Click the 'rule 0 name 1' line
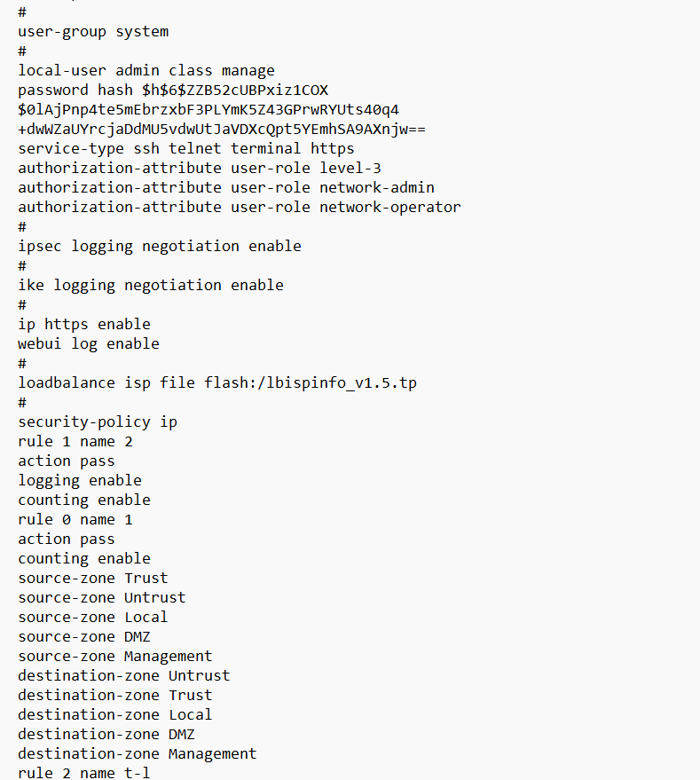The width and height of the screenshot is (700, 780). tap(75, 520)
